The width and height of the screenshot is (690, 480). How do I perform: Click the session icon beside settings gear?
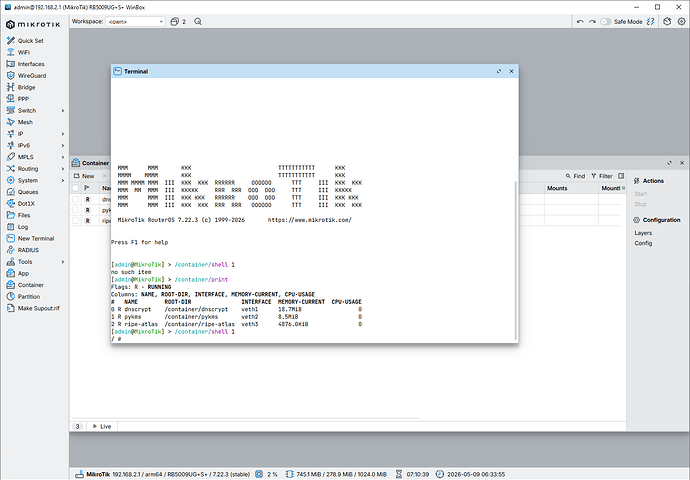[x=667, y=22]
